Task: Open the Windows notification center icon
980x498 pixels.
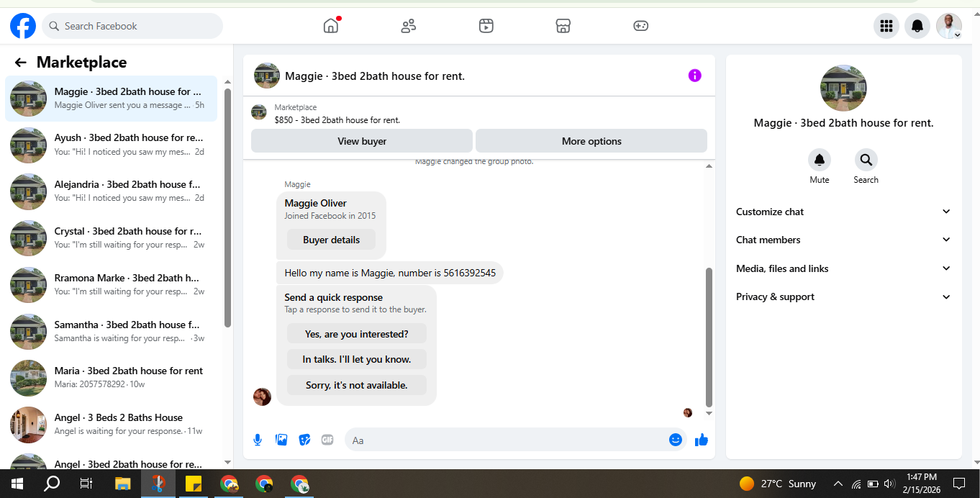Action: (958, 484)
